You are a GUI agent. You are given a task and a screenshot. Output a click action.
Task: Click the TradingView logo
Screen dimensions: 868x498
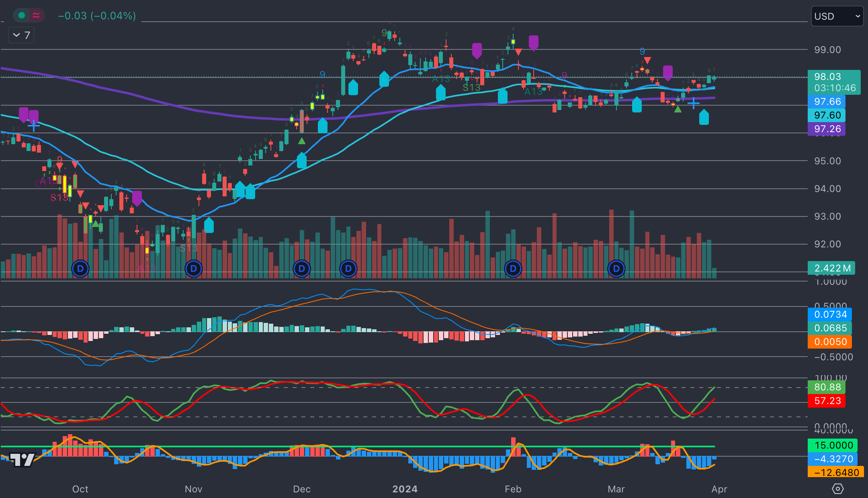click(23, 460)
